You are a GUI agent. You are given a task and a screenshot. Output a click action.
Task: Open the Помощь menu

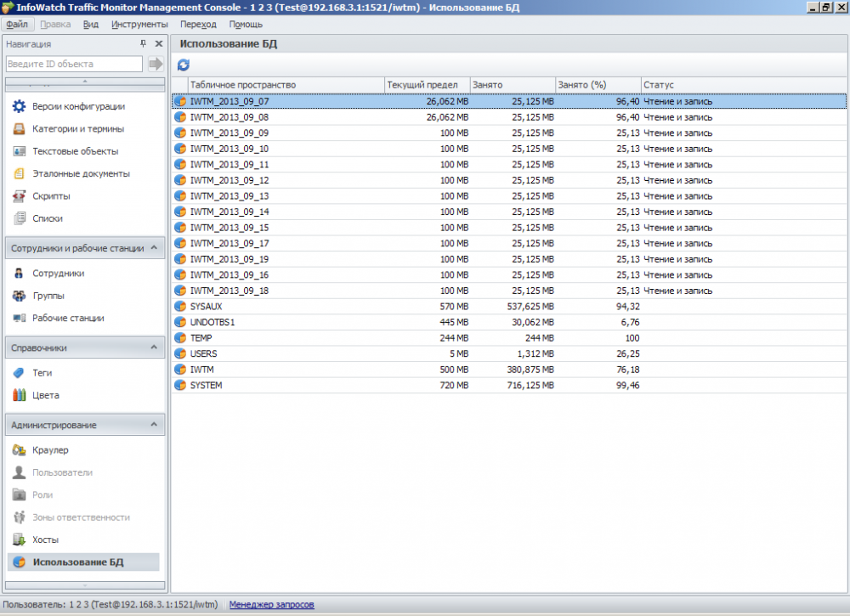(x=246, y=25)
